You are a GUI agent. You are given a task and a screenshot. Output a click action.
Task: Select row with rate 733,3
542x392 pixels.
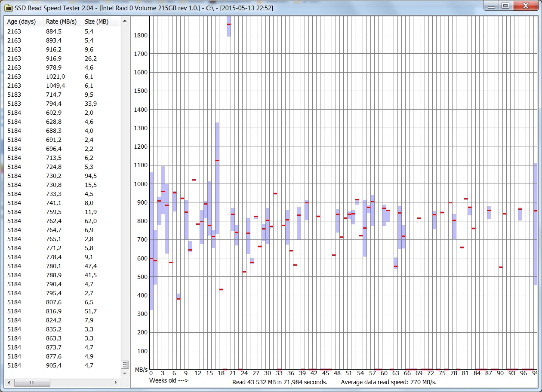(62, 194)
